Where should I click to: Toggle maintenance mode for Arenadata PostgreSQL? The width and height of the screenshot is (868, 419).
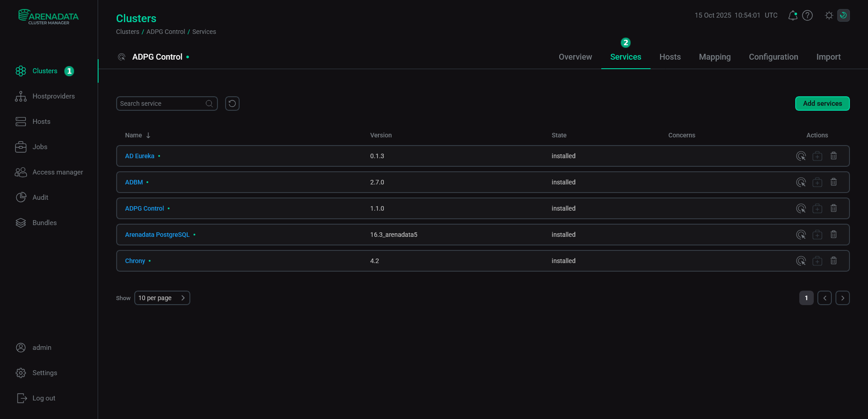pyautogui.click(x=817, y=234)
